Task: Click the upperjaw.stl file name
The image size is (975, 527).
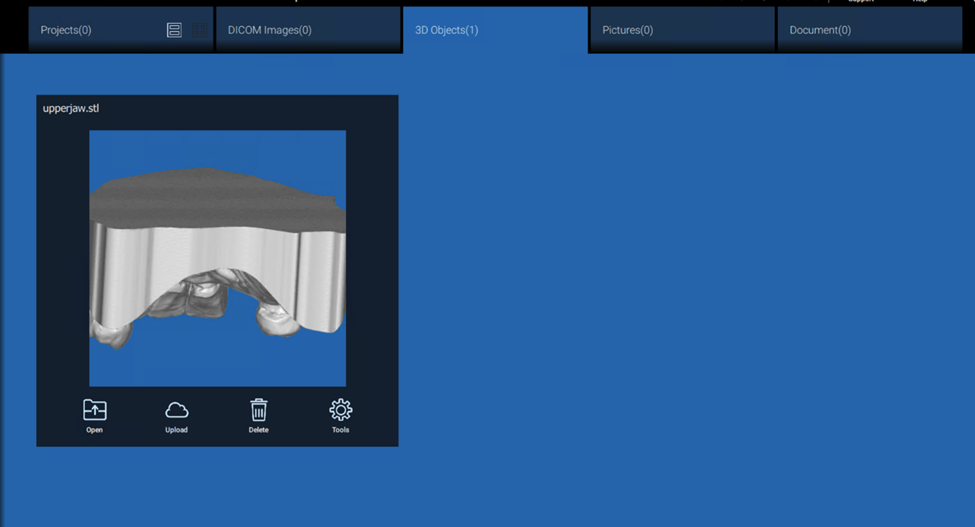Action: click(x=71, y=108)
